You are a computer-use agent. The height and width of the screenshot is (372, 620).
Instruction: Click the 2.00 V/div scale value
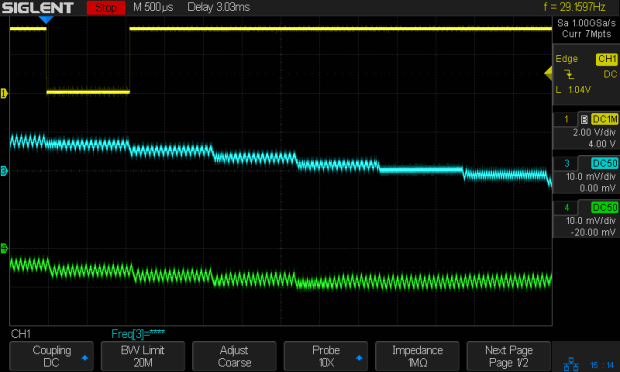coord(594,132)
